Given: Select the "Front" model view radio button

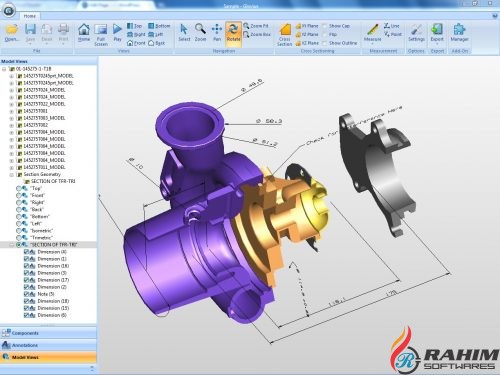Looking at the screenshot, I should coord(19,196).
